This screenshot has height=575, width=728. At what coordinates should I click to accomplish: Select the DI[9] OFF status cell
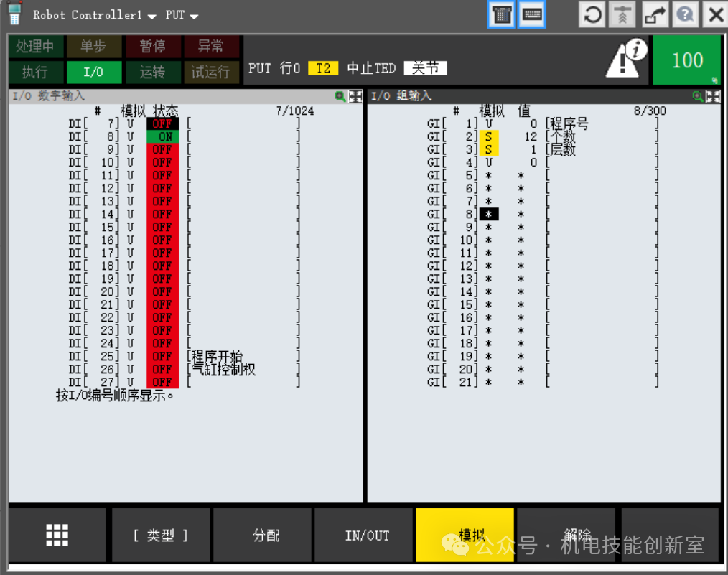162,150
